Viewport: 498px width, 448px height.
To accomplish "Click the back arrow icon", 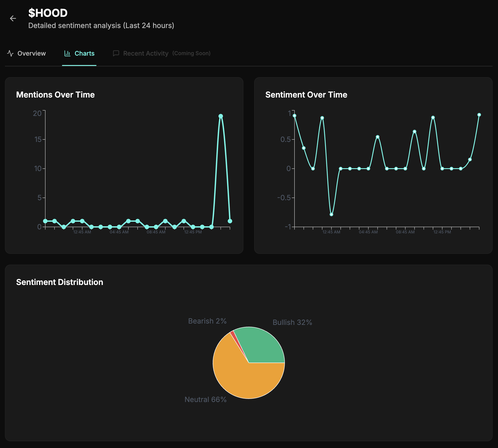I will point(13,18).
